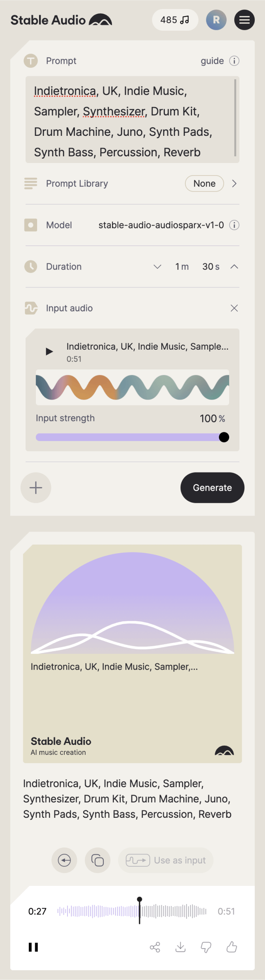
Task: Copy the prompt using duplicate icon
Action: pos(97,860)
